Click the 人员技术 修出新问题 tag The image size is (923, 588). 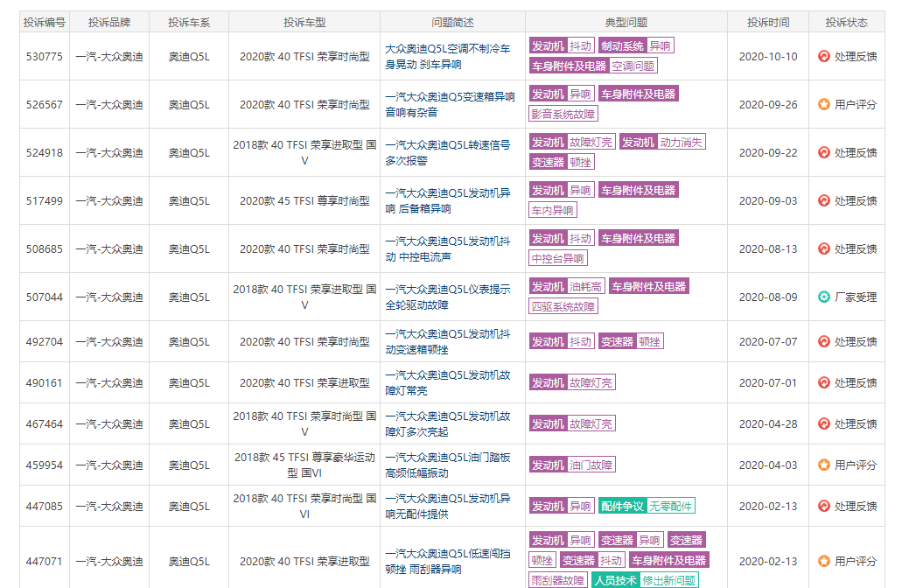(x=645, y=580)
